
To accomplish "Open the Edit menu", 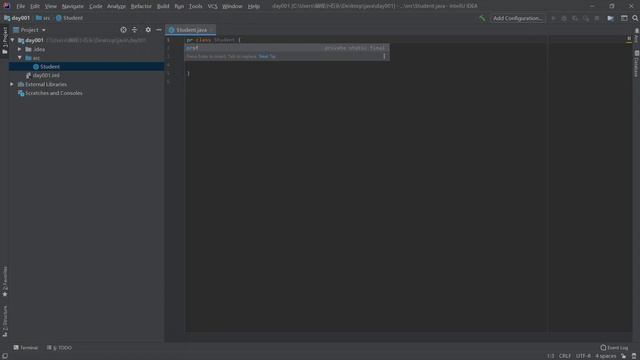I will (35, 6).
